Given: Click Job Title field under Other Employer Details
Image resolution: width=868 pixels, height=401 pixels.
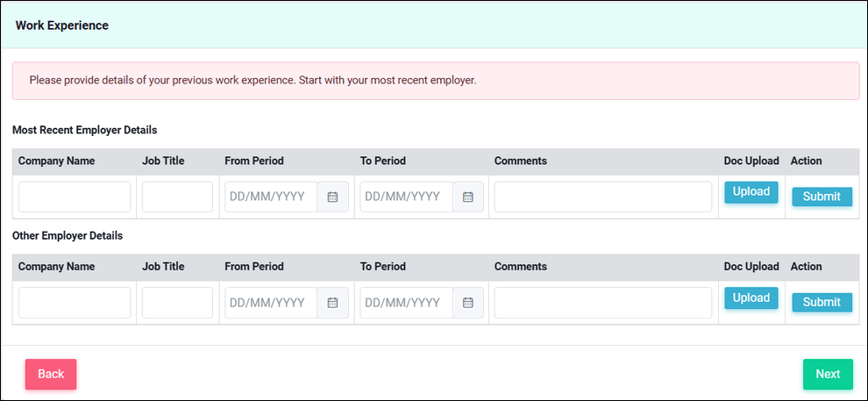Looking at the screenshot, I should (177, 303).
